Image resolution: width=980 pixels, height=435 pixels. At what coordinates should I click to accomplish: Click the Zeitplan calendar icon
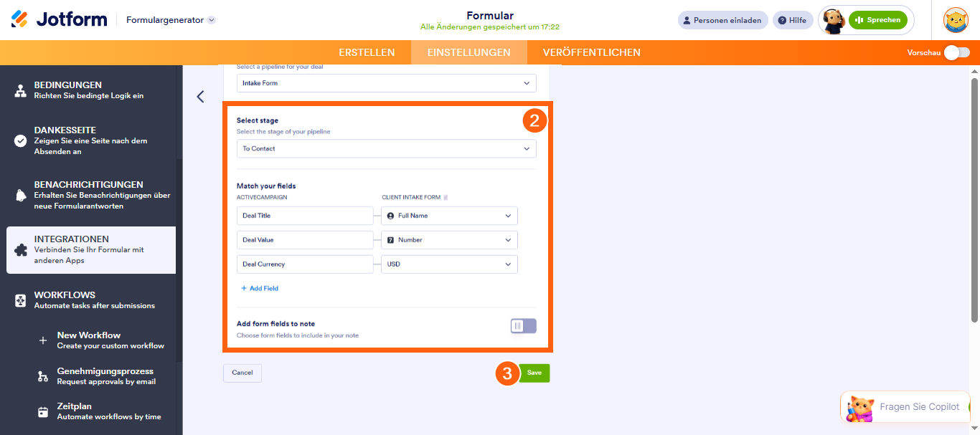(43, 412)
